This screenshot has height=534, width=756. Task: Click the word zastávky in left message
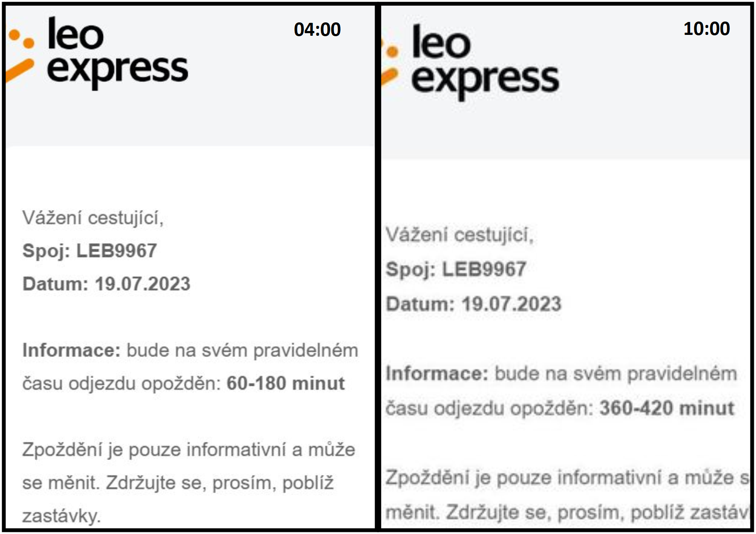click(x=62, y=515)
